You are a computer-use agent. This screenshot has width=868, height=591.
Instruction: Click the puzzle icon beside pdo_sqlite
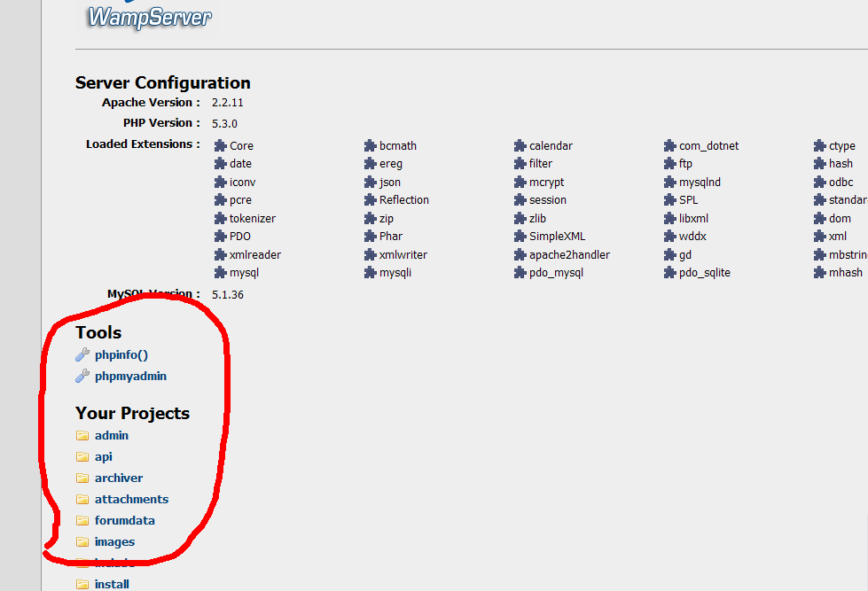[669, 272]
